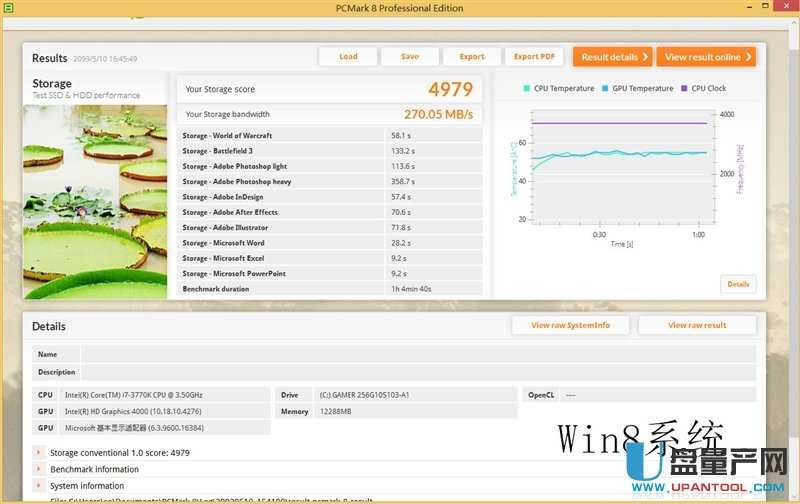Click View raw result
800x504 pixels.
tap(697, 325)
